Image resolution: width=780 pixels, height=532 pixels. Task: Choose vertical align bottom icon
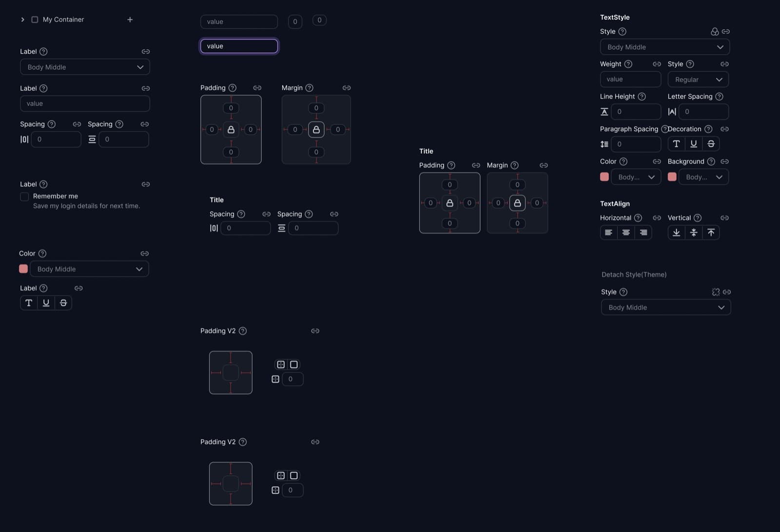(x=676, y=233)
